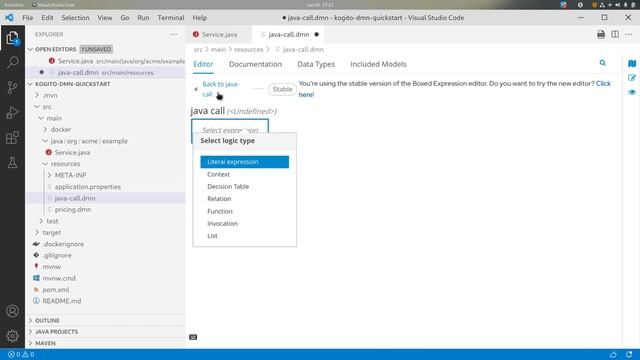Image resolution: width=640 pixels, height=360 pixels.
Task: Select Context logic type
Action: point(244,174)
